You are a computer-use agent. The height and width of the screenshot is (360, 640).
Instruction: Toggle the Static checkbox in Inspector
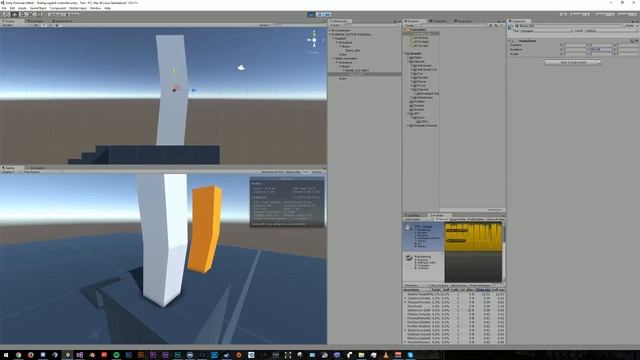coord(626,26)
